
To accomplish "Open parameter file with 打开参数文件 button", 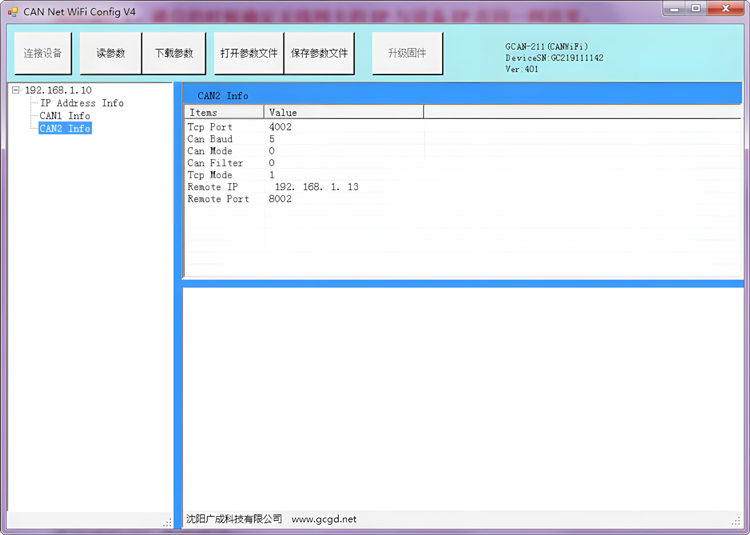I will click(x=248, y=53).
